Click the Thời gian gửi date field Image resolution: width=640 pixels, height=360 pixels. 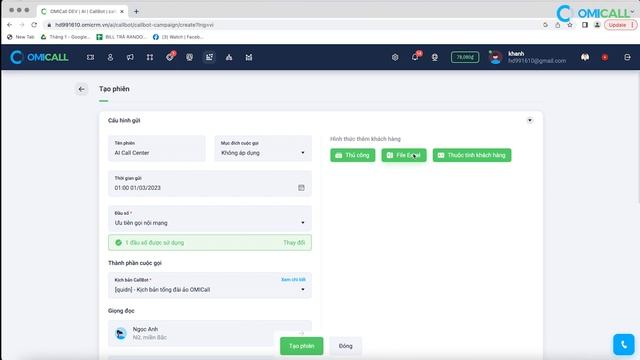coord(210,184)
